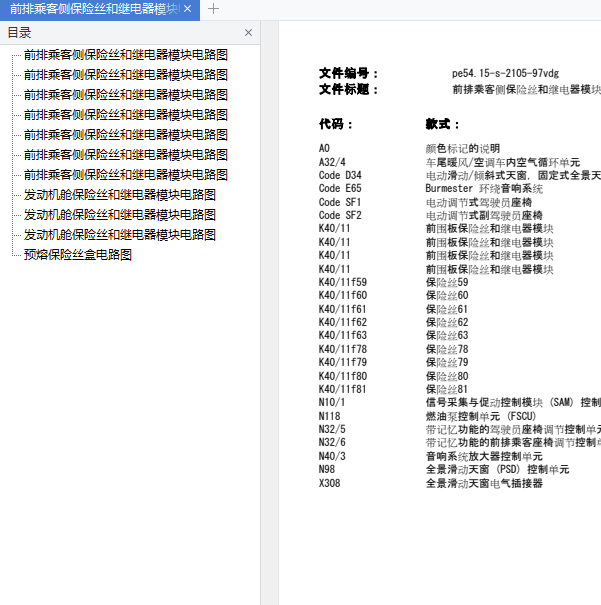
Task: Click 音响系统放大器控制单元 description
Action: tap(484, 457)
